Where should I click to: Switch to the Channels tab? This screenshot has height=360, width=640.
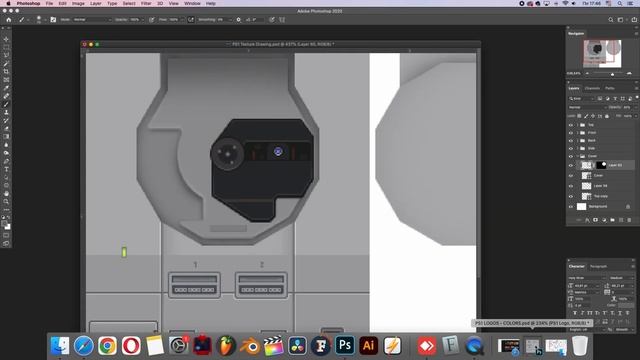point(592,88)
